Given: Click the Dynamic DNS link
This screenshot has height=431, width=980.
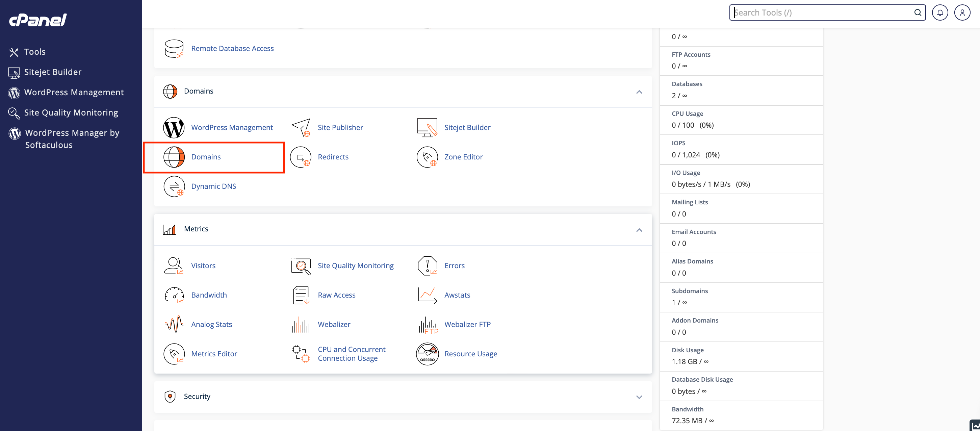Looking at the screenshot, I should tap(213, 186).
